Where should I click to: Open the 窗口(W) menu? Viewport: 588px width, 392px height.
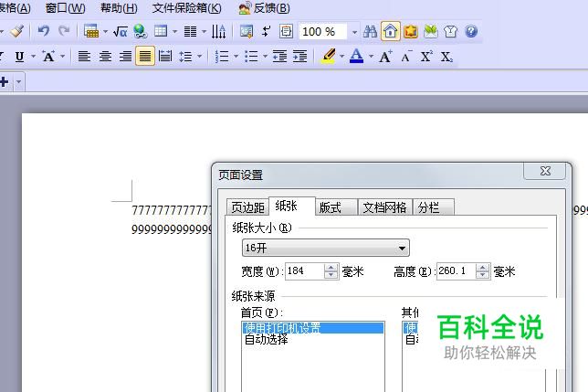65,8
